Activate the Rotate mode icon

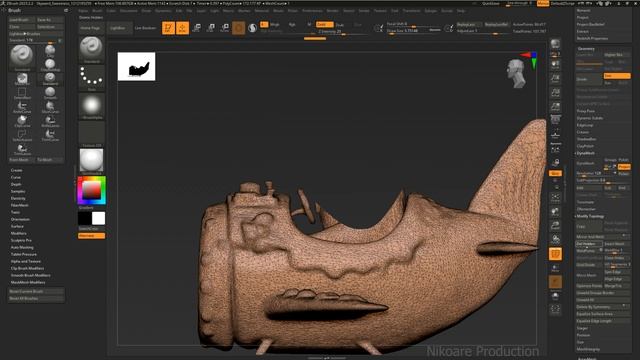coord(224,28)
